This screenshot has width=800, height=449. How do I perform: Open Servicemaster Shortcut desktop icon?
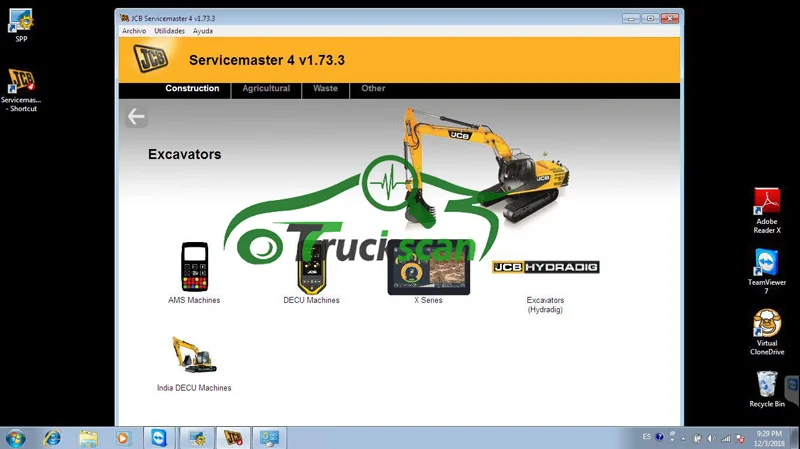tap(21, 90)
